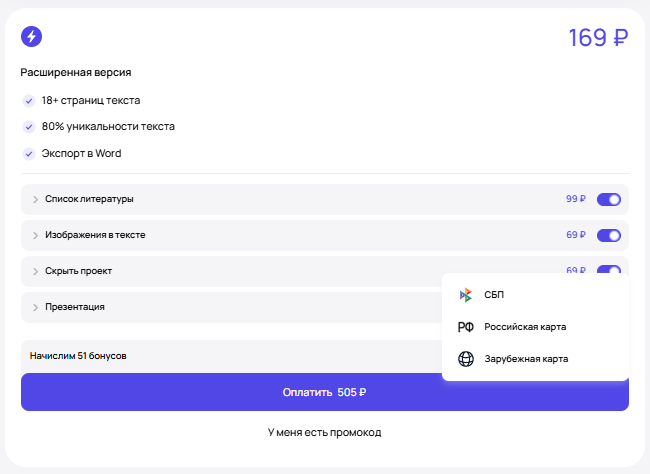This screenshot has width=650, height=474.
Task: Open the У меня есть промокод link
Action: (325, 433)
